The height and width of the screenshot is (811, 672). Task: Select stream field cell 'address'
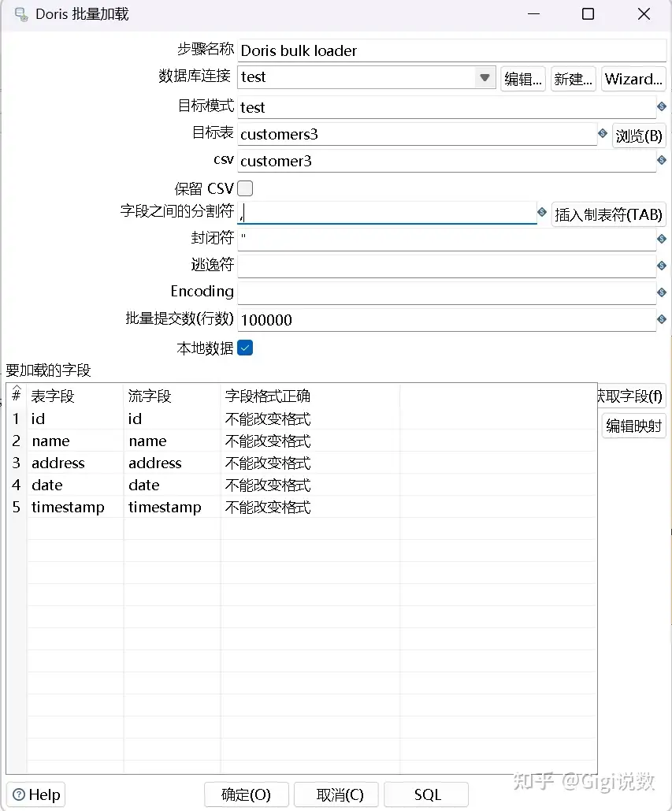(172, 463)
